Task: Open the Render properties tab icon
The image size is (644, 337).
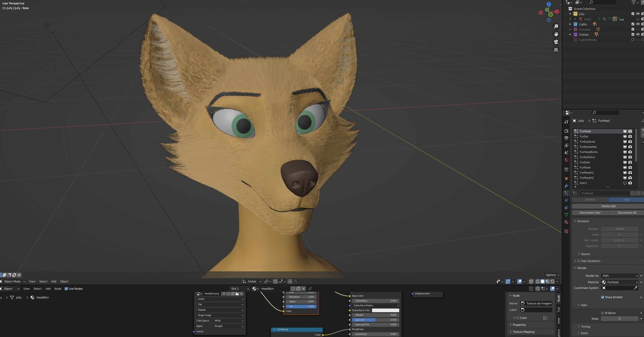Action: [x=566, y=131]
